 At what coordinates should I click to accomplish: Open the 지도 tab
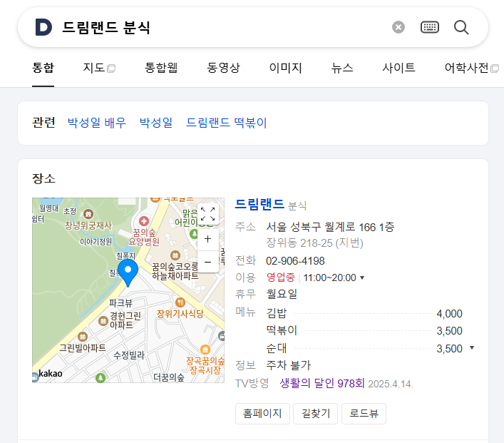(99, 68)
